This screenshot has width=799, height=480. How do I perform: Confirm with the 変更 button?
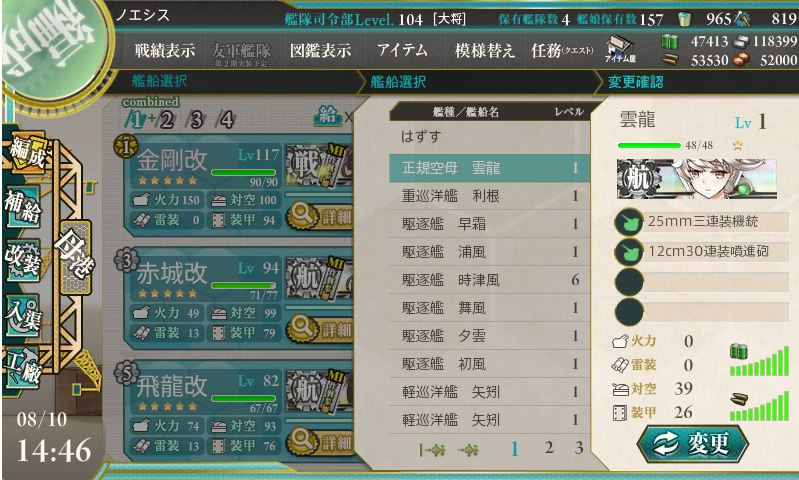click(x=693, y=443)
